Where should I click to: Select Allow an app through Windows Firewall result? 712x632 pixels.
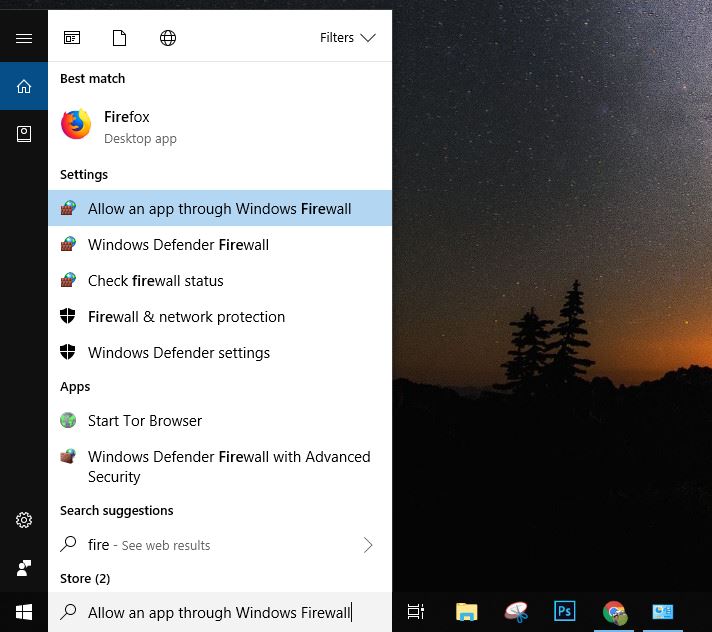coord(220,208)
